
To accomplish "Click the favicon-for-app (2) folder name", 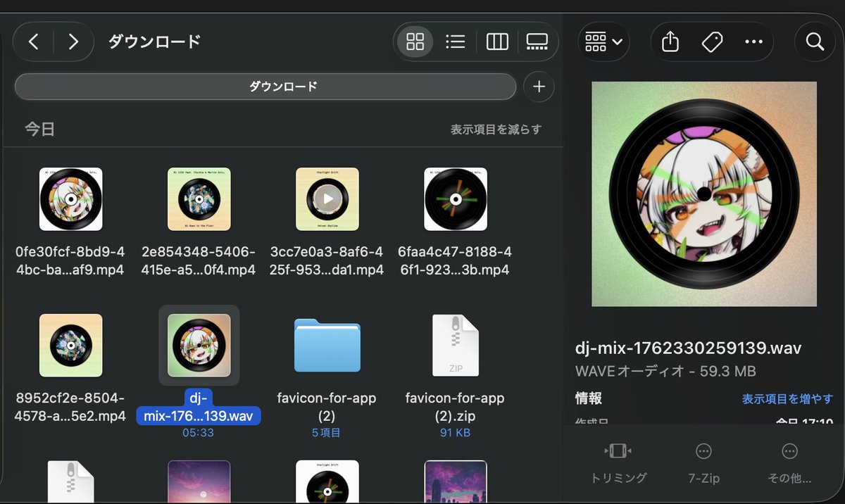I will pyautogui.click(x=327, y=407).
